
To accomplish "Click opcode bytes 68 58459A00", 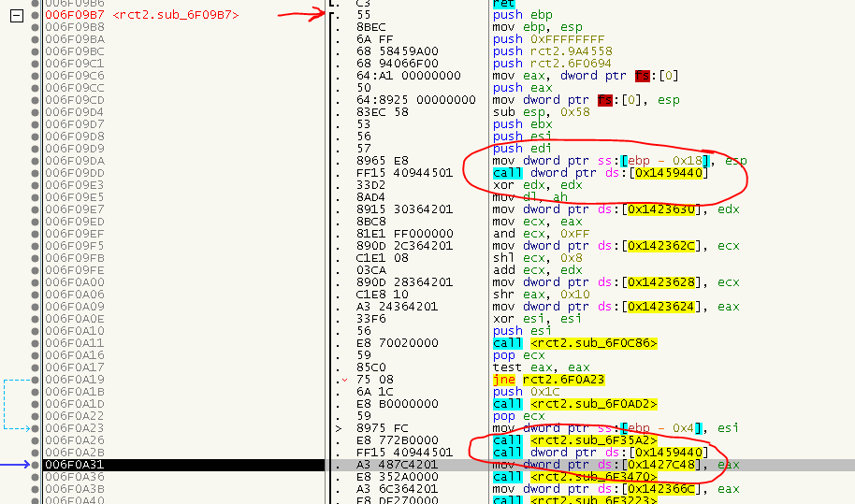I will [x=398, y=51].
